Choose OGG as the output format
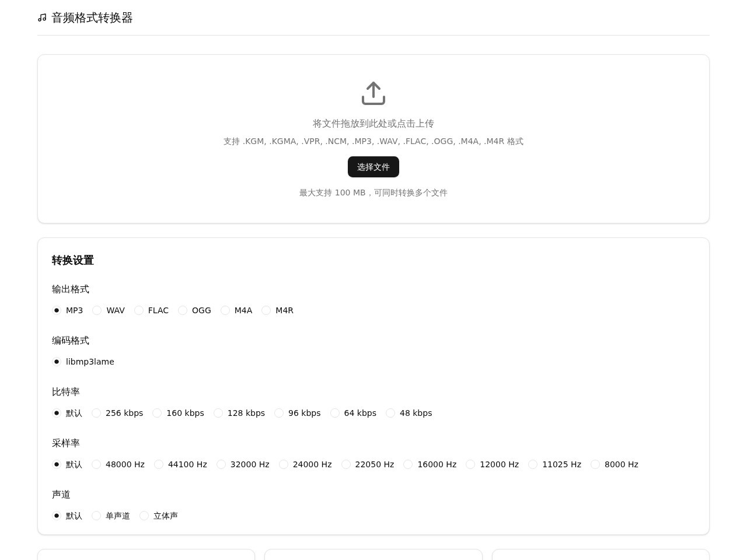 pos(183,310)
